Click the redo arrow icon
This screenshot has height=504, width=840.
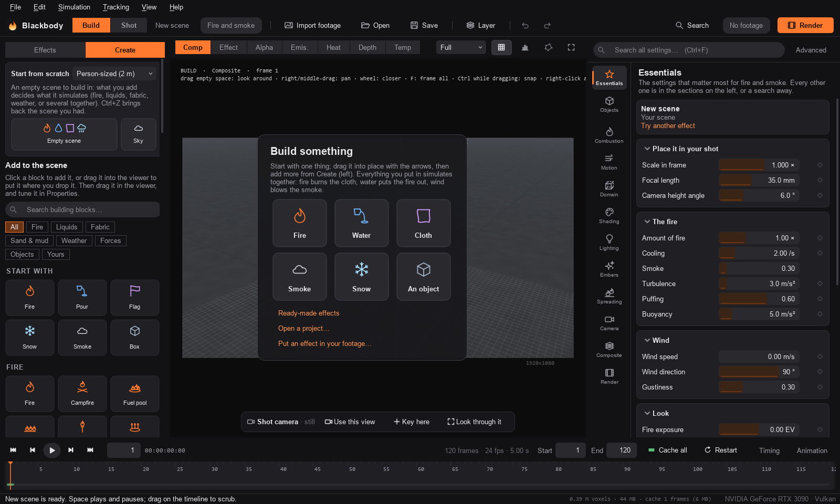[547, 25]
